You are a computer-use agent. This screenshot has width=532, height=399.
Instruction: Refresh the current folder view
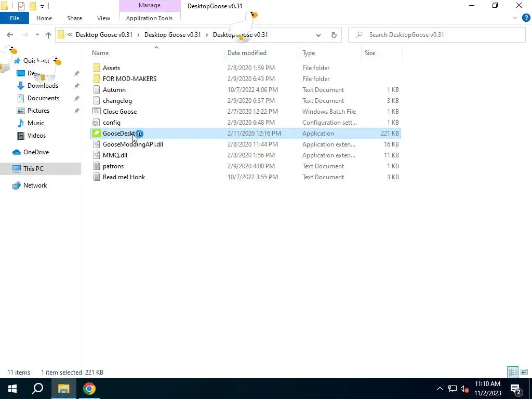pyautogui.click(x=334, y=35)
